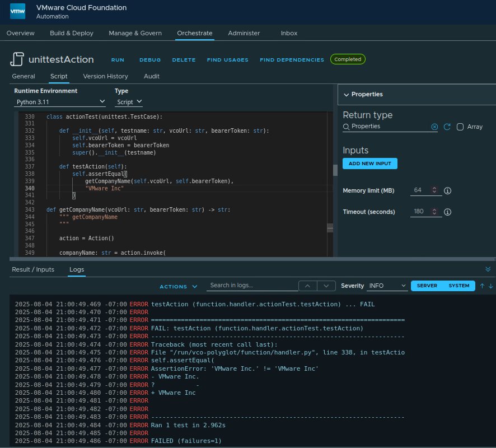
Task: Click the minimap marker beside the code editor
Action: (330, 228)
